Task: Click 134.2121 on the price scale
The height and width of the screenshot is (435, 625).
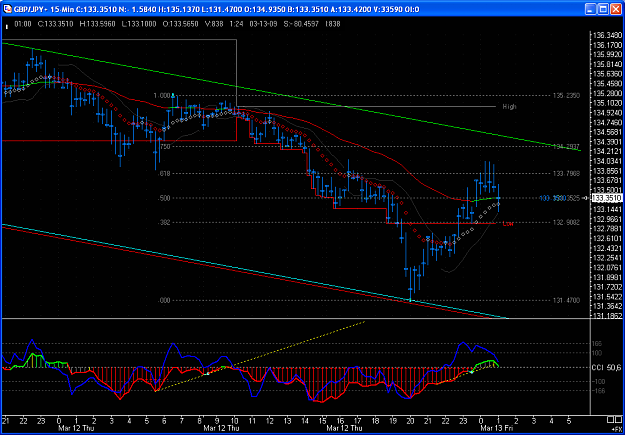Action: 608,151
